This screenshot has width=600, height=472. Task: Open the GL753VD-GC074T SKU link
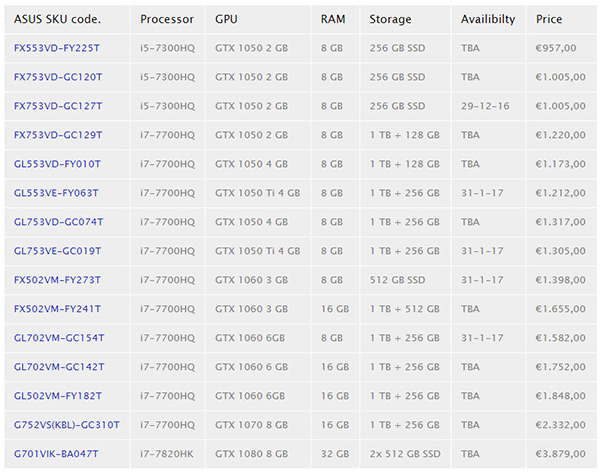coord(58,222)
